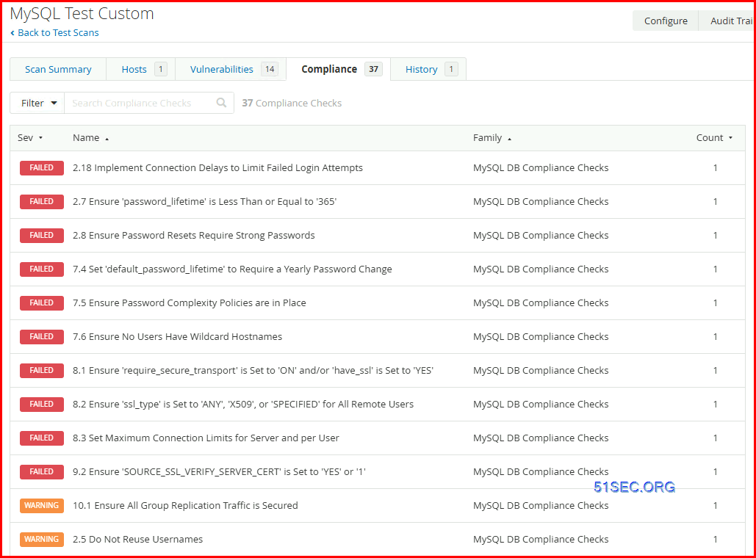This screenshot has height=558, width=756.
Task: Select the Compliance tab
Action: point(339,70)
